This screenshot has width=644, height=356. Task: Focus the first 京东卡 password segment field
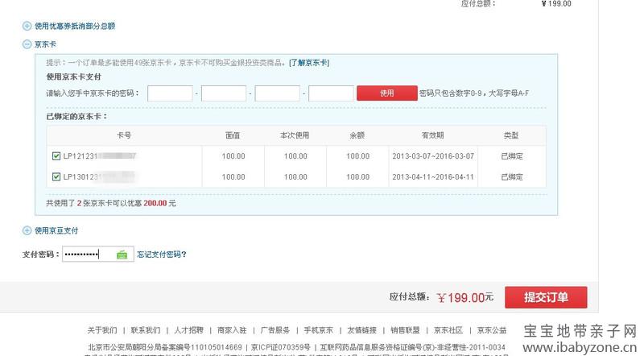[x=170, y=93]
